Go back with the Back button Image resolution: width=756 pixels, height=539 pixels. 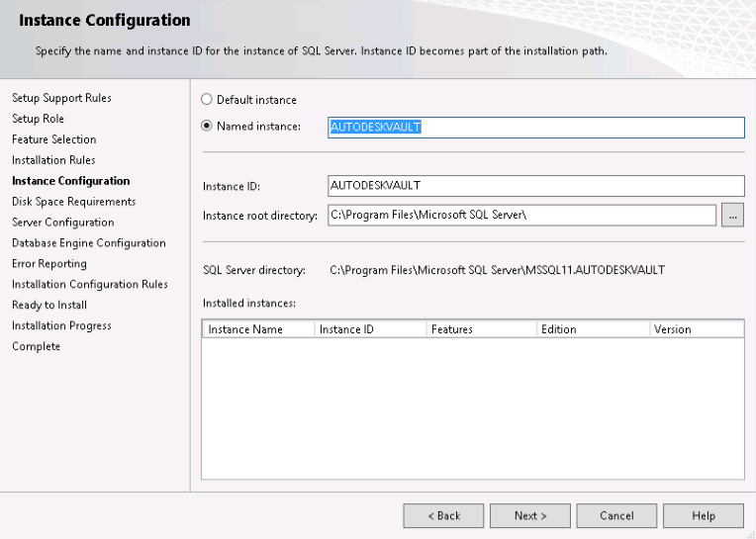[443, 515]
